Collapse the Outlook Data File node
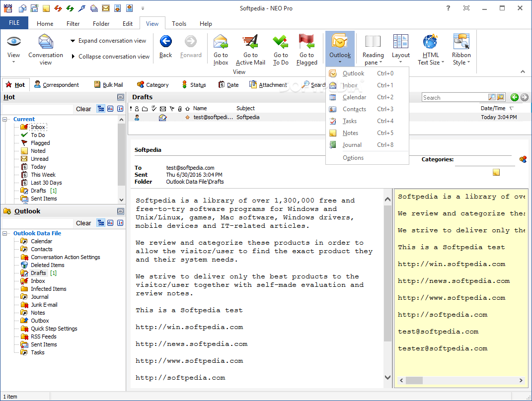This screenshot has width=532, height=401. [5, 234]
